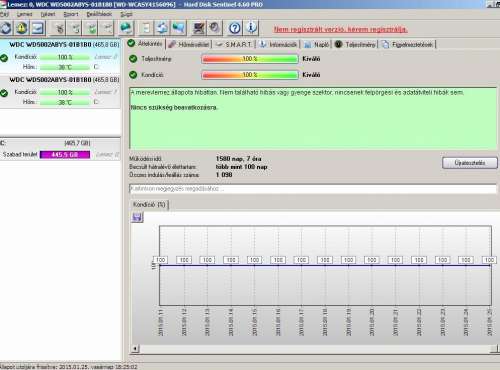This screenshot has height=370, width=500.
Task: Click the 'Nincs szükség beavatkozásra.' status text
Action: pos(174,107)
